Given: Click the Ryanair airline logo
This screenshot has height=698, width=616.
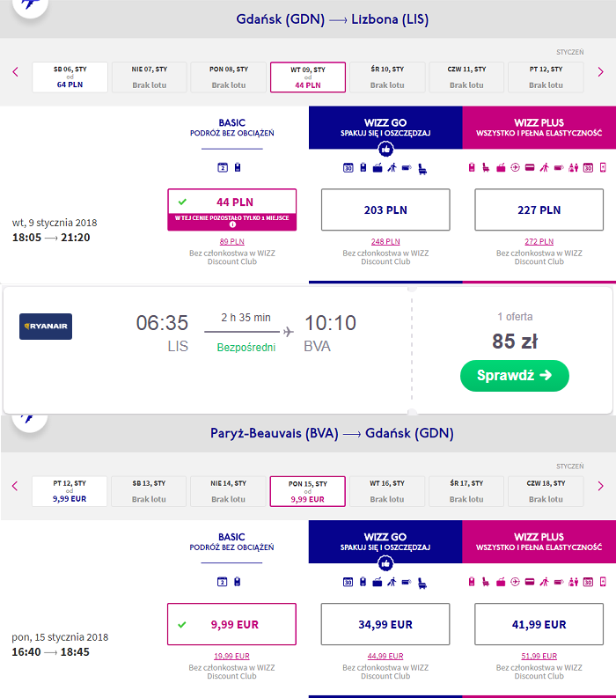Looking at the screenshot, I should pos(46,327).
